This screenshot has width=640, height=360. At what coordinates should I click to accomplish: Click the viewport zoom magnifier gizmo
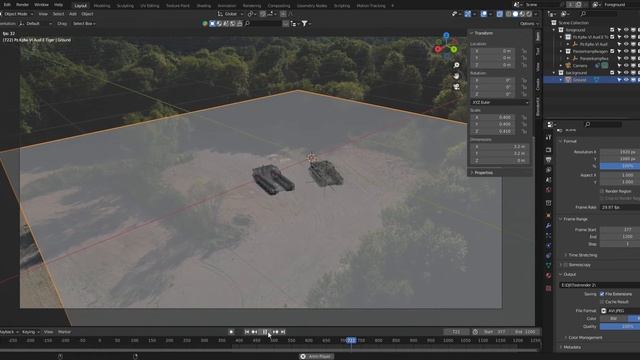click(x=456, y=65)
